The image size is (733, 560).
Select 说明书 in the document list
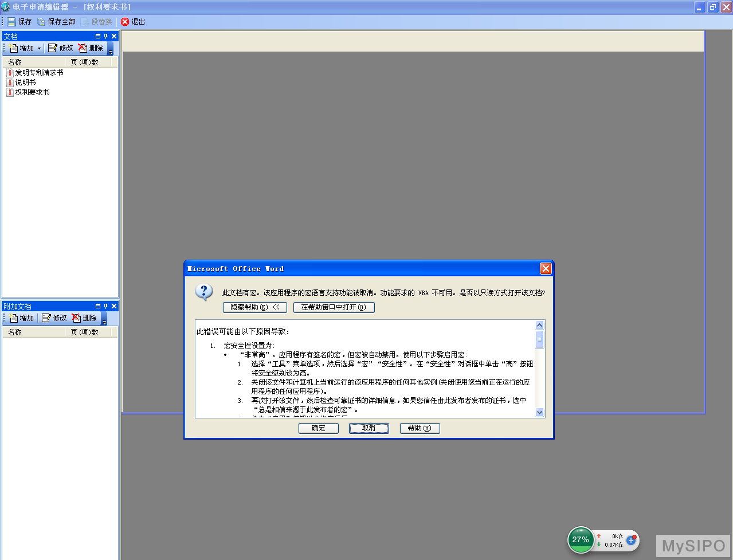[25, 83]
